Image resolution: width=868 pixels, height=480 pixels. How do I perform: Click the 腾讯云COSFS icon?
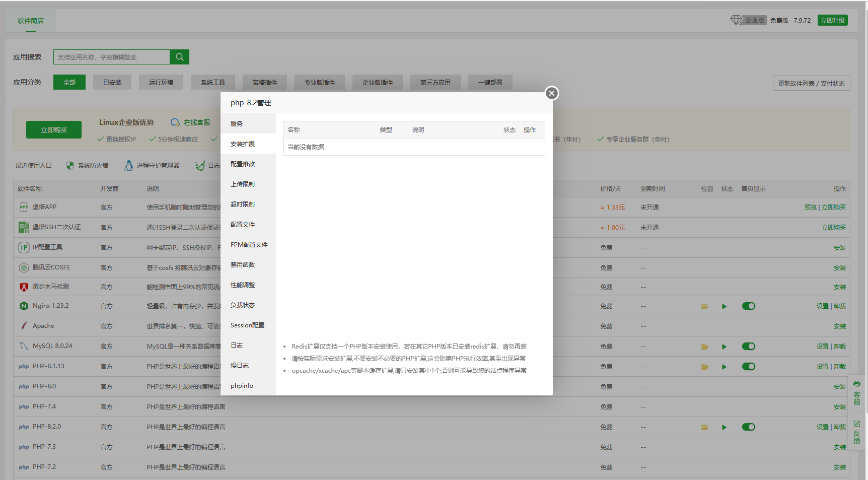click(x=24, y=267)
